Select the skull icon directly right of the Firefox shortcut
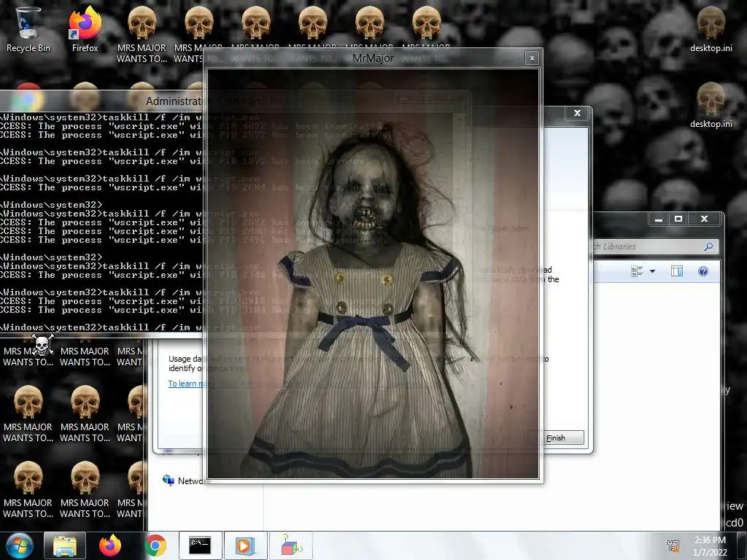 pyautogui.click(x=142, y=34)
